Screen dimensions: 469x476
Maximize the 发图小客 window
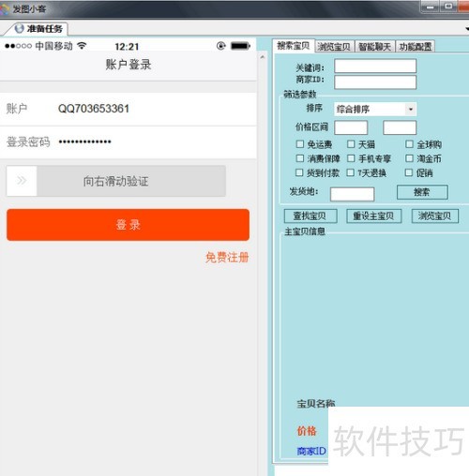[448, 7]
